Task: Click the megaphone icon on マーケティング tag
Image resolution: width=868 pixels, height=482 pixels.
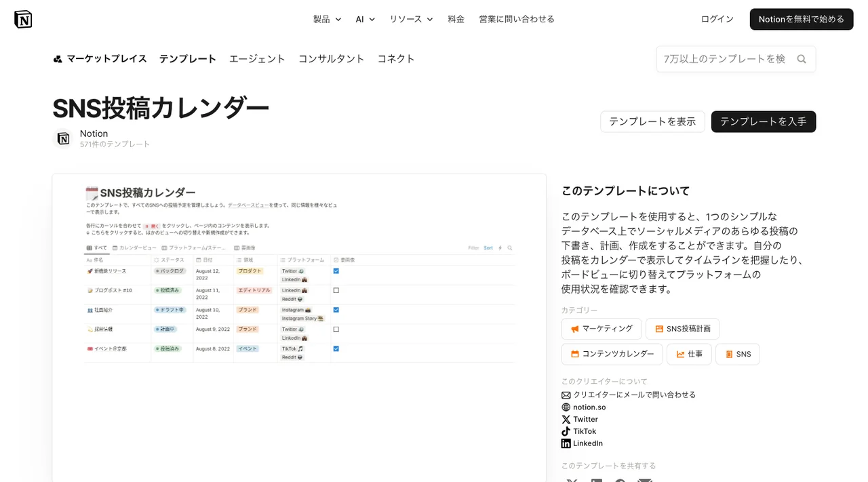Action: click(x=574, y=329)
